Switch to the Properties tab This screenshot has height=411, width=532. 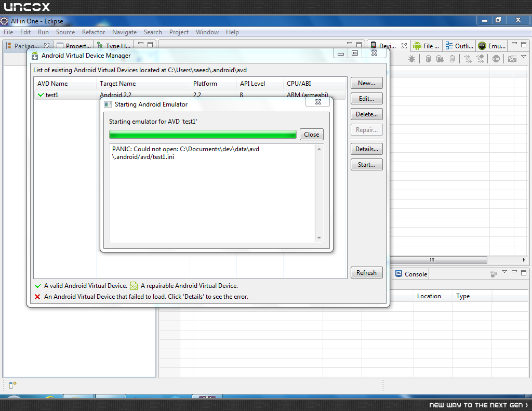[x=74, y=46]
